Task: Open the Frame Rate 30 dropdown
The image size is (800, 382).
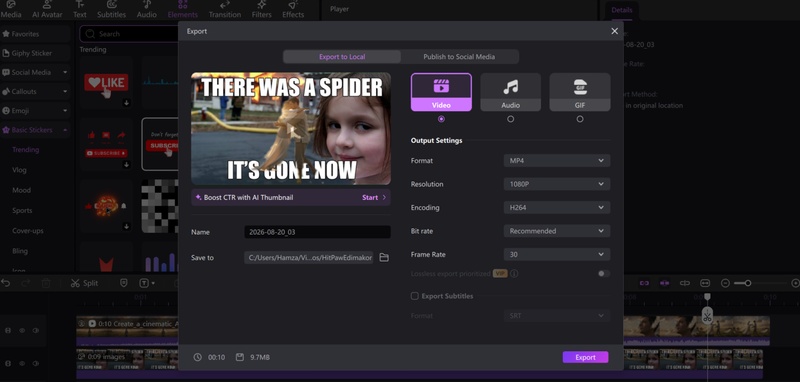Action: (x=557, y=254)
